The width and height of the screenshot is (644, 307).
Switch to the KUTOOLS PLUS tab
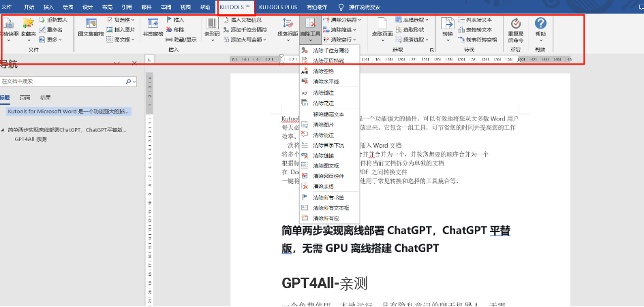[x=278, y=7]
